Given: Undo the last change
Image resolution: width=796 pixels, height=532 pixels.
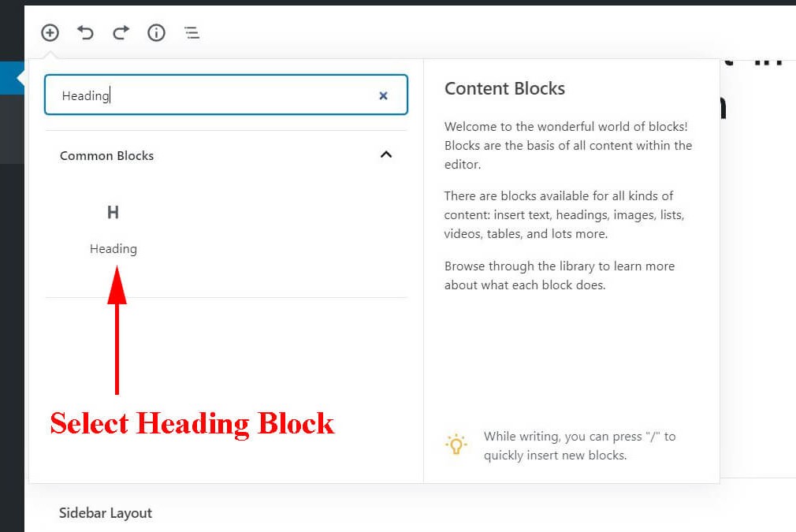Looking at the screenshot, I should (x=85, y=33).
